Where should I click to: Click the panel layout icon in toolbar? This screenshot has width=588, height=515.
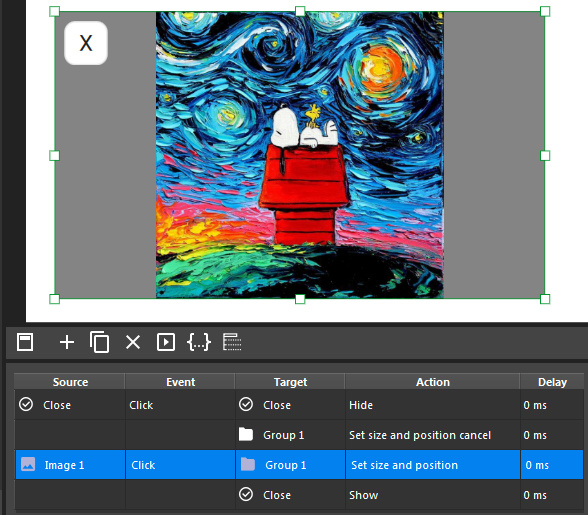point(25,342)
